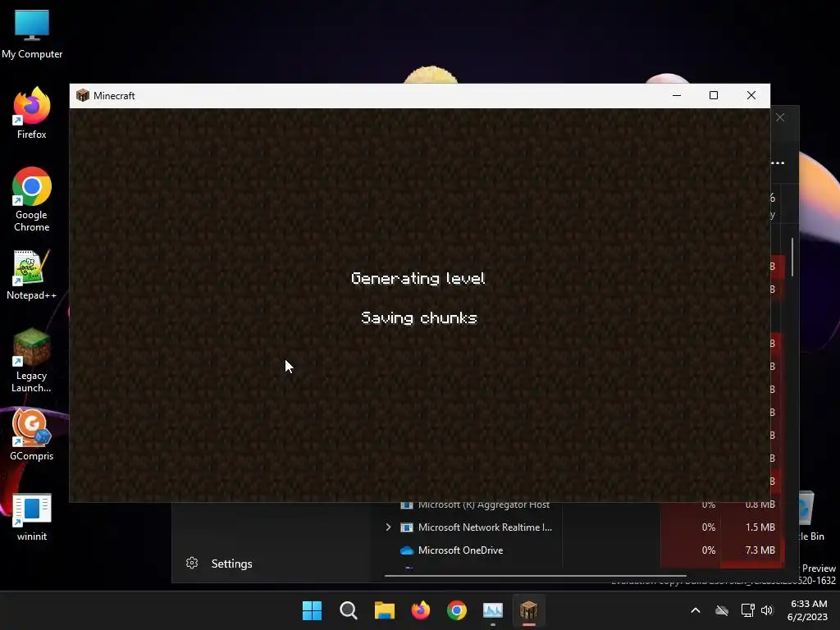Launch the Firefox desktop shortcut

click(x=32, y=113)
